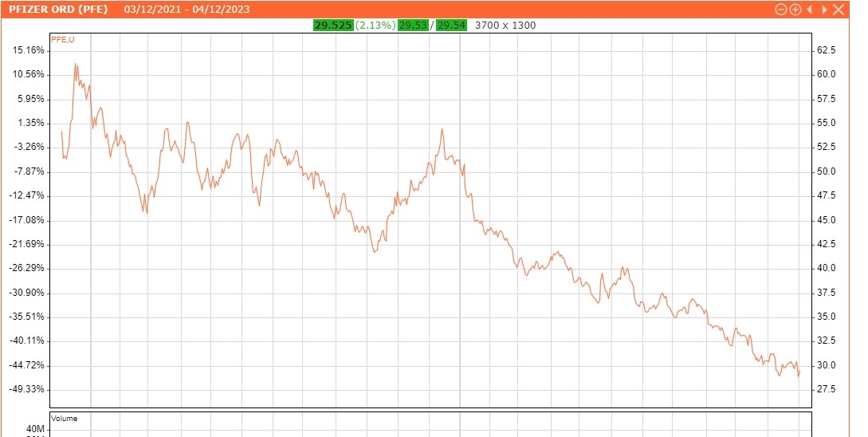Viewport: 868px width, 437px height.
Task: Click the second vertical gray marker line
Action: click(460, 239)
